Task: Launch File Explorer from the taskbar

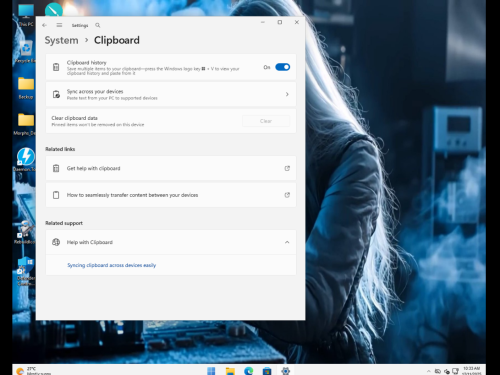Action: [230, 371]
